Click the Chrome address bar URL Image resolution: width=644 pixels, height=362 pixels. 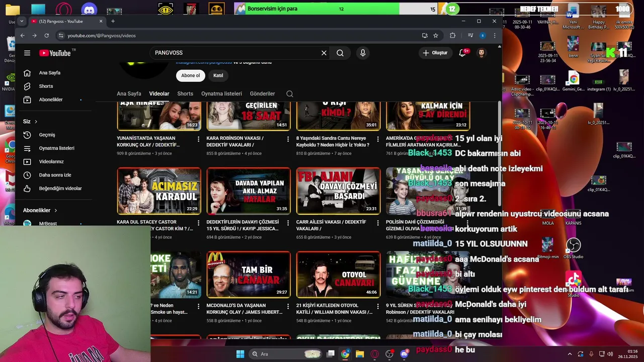point(102,36)
